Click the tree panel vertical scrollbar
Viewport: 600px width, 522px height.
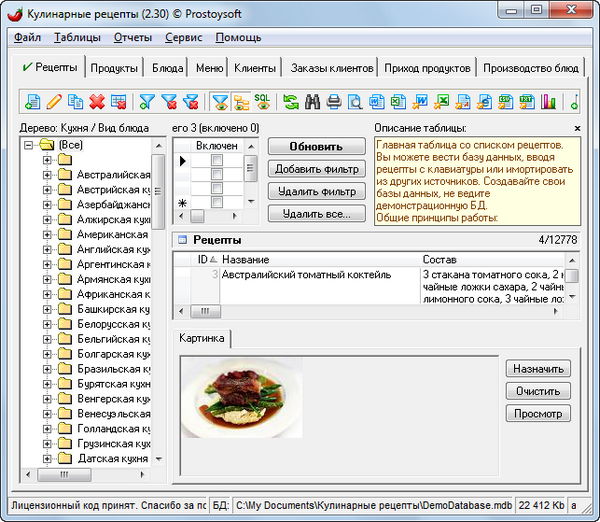pos(158,300)
